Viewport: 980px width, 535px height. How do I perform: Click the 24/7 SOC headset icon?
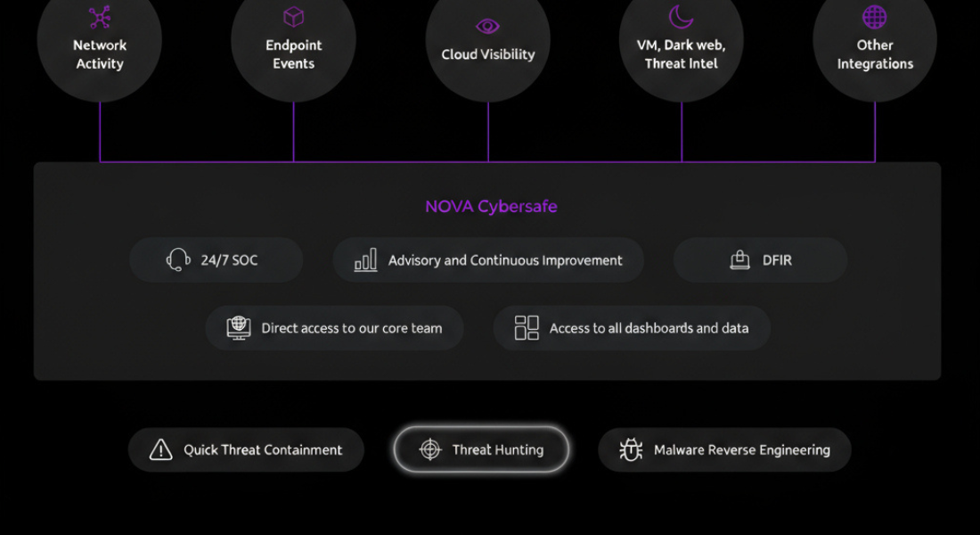[x=178, y=260]
